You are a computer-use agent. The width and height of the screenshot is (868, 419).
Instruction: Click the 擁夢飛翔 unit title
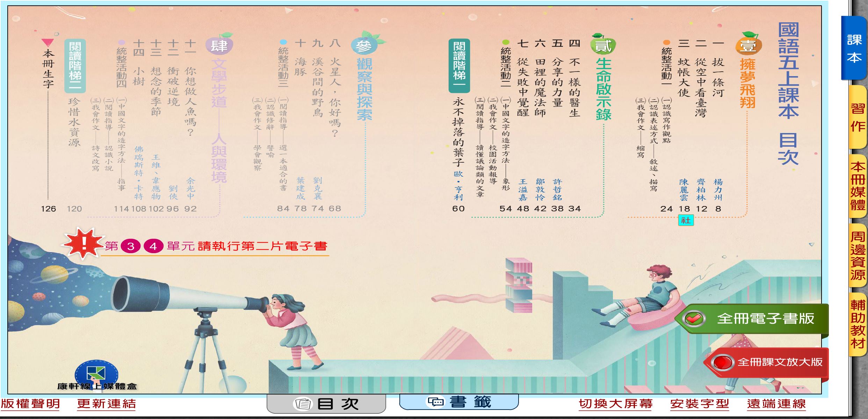(748, 83)
